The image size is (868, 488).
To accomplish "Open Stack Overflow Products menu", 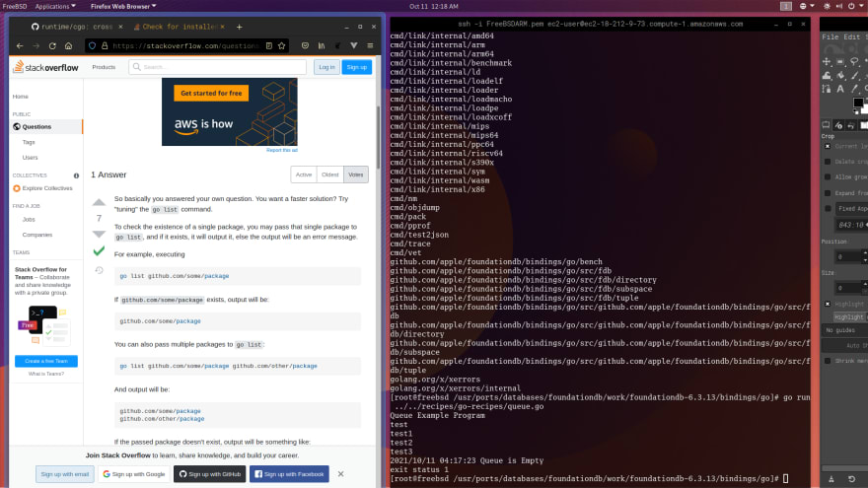I will [104, 67].
